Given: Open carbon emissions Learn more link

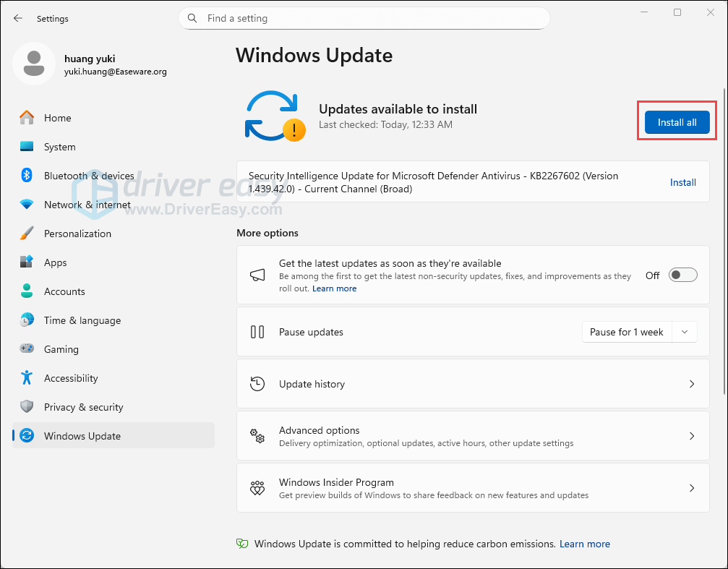Looking at the screenshot, I should 584,544.
